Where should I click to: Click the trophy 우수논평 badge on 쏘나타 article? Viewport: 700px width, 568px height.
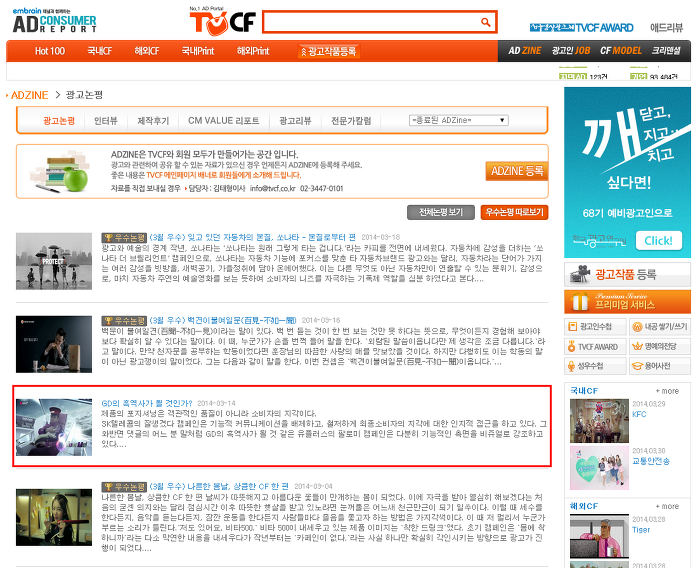pyautogui.click(x=124, y=238)
